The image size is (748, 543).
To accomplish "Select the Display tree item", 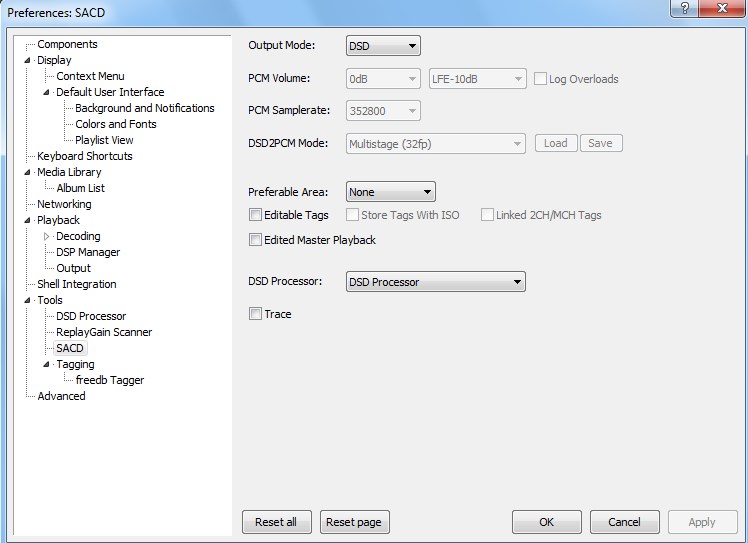I will (x=54, y=60).
